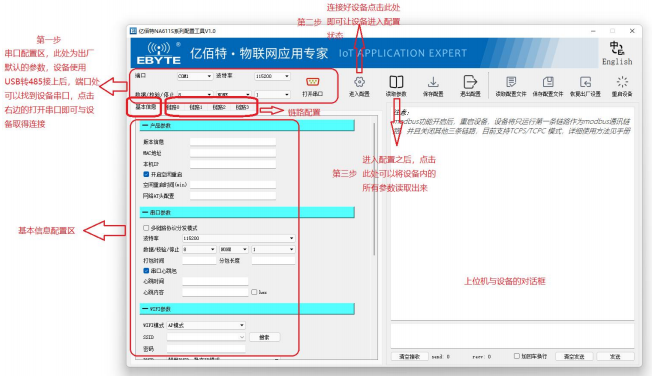Open the 串口参数 data bits 8 dropdown

pyautogui.click(x=199, y=250)
